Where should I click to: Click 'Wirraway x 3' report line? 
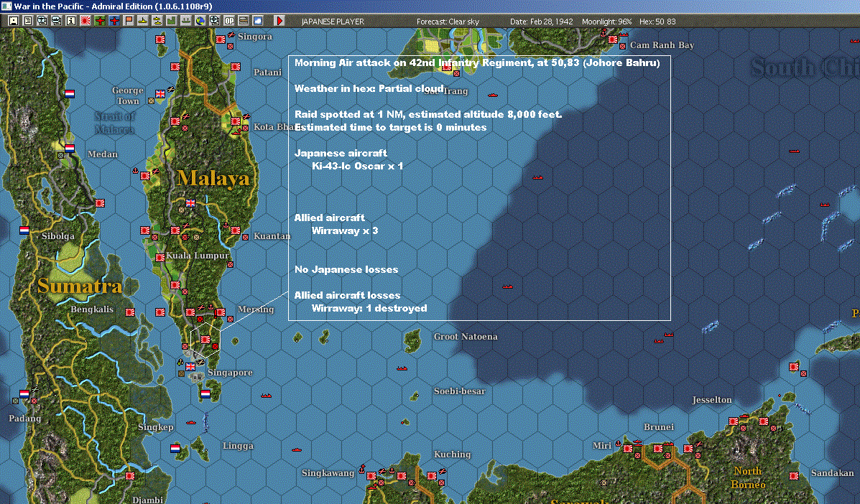[x=344, y=230]
